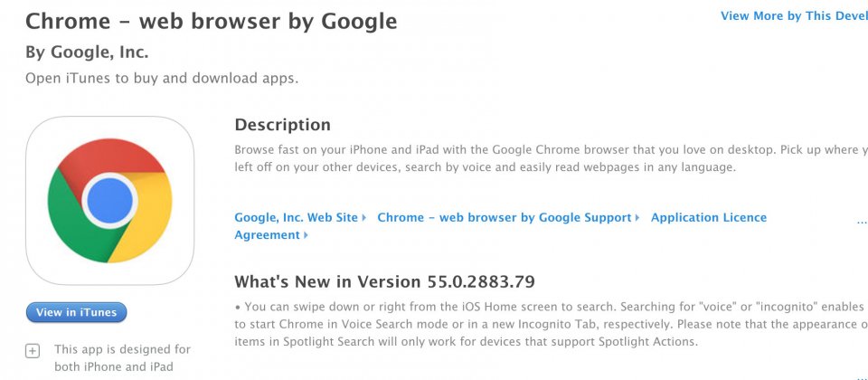The image size is (868, 380).
Task: Click the View in iTunes button
Action: (x=76, y=312)
